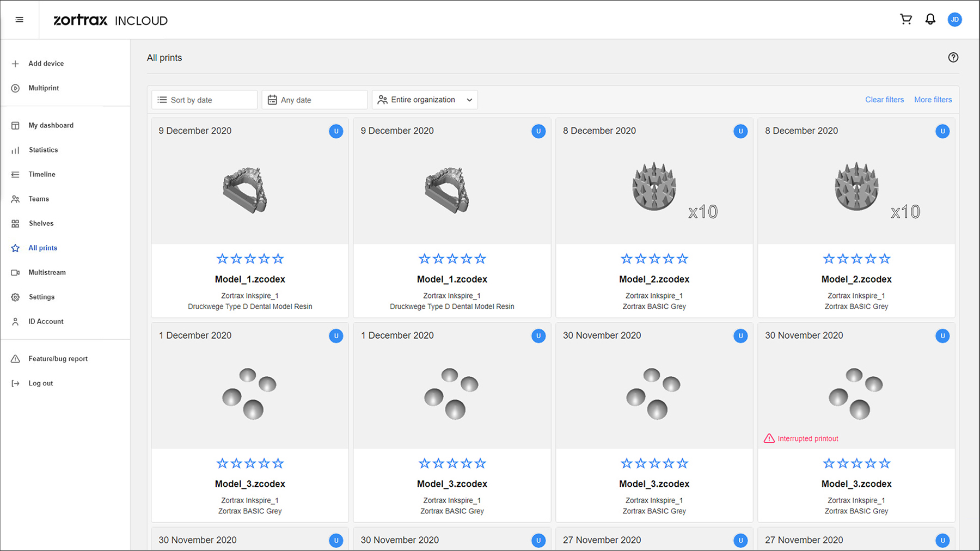This screenshot has width=980, height=551.
Task: Open the JD user profile avatar
Action: [x=954, y=20]
